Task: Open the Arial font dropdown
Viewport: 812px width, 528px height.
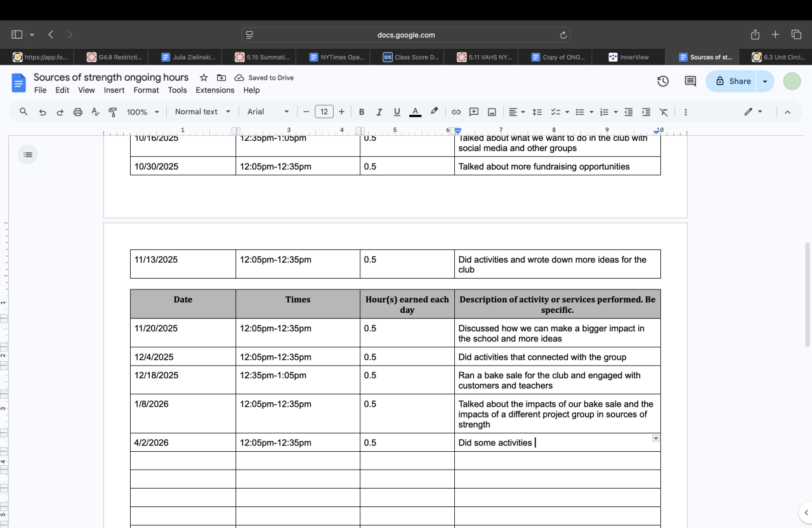Action: tap(268, 112)
